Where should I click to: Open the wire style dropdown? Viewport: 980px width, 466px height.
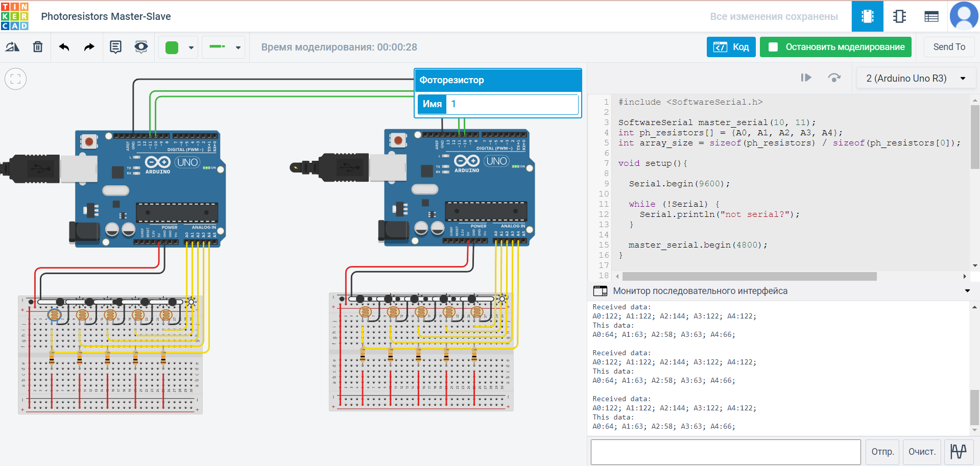[237, 47]
